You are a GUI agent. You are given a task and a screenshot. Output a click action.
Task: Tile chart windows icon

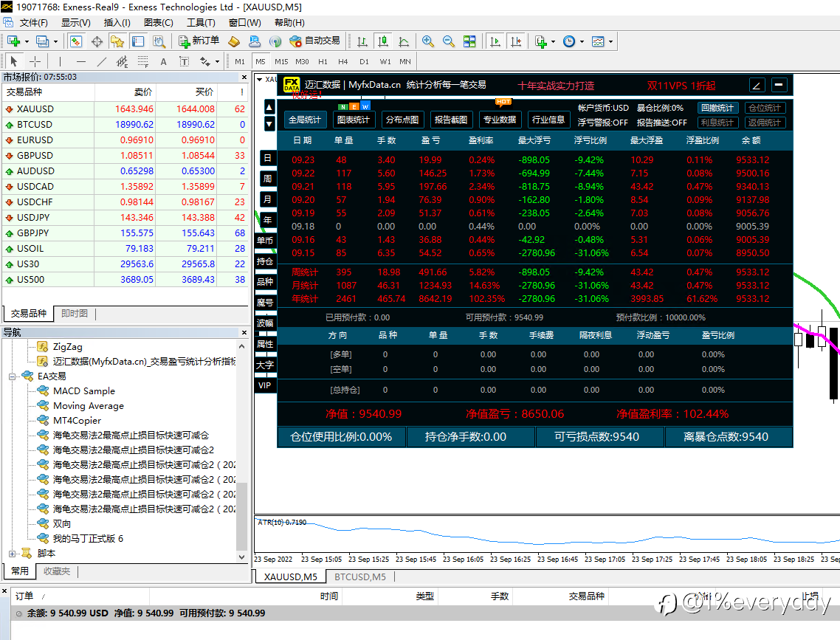click(x=469, y=41)
